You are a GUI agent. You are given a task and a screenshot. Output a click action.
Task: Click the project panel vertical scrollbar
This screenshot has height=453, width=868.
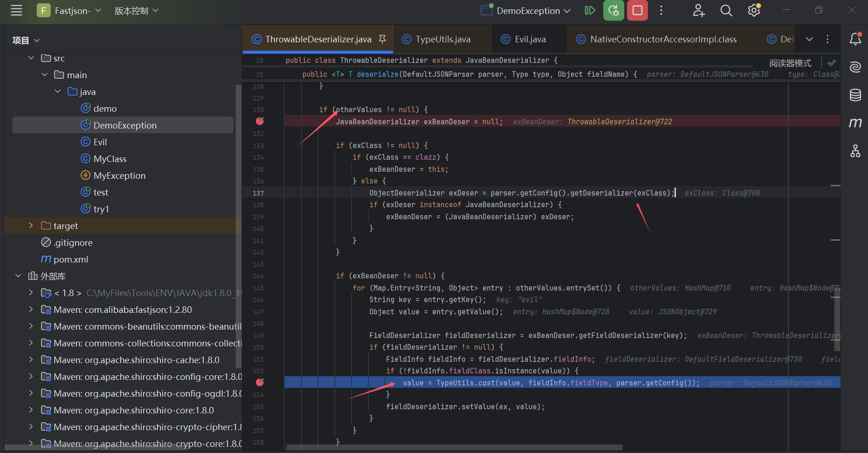(x=239, y=226)
